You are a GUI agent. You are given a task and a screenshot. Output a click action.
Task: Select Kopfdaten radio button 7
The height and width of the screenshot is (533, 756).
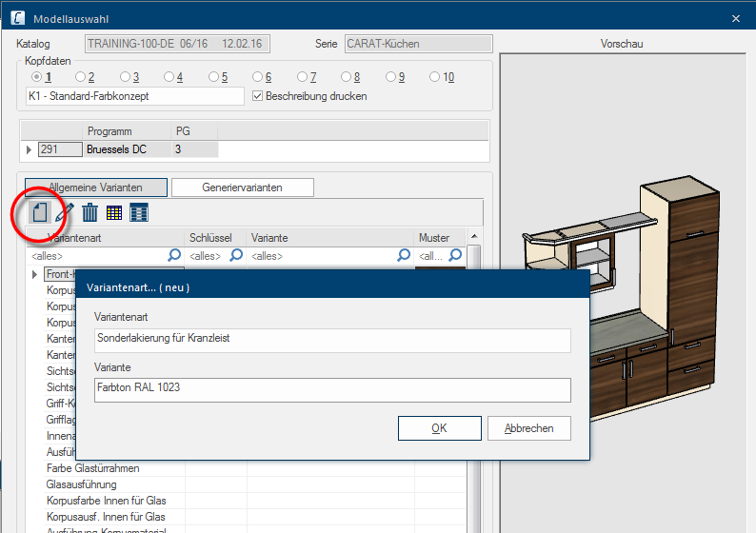click(302, 77)
